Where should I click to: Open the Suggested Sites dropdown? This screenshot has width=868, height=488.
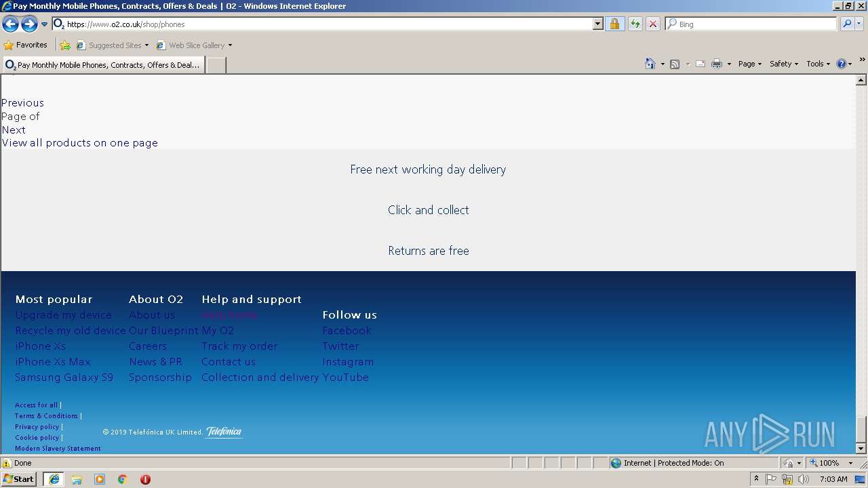coord(112,45)
